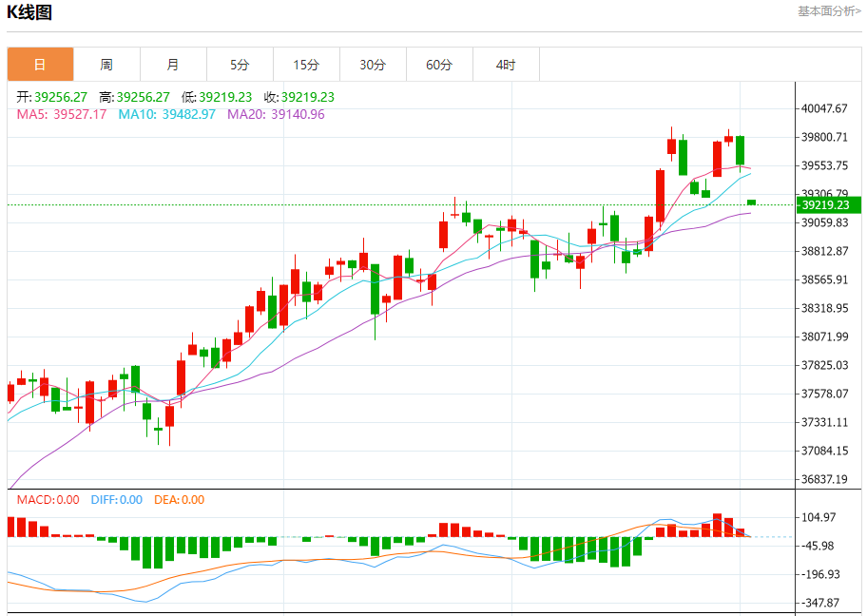
Task: Click the MA5: 39527.17 label
Action: (x=62, y=114)
